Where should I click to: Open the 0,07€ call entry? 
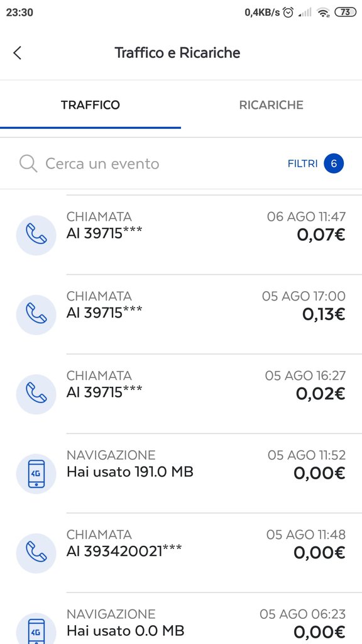click(x=181, y=235)
